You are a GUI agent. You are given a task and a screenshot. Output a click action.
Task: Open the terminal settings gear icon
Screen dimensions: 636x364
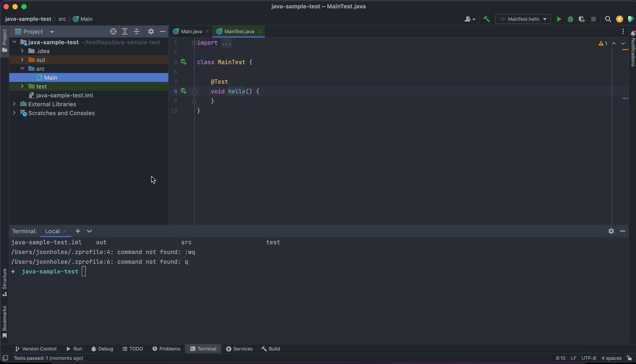coord(611,231)
